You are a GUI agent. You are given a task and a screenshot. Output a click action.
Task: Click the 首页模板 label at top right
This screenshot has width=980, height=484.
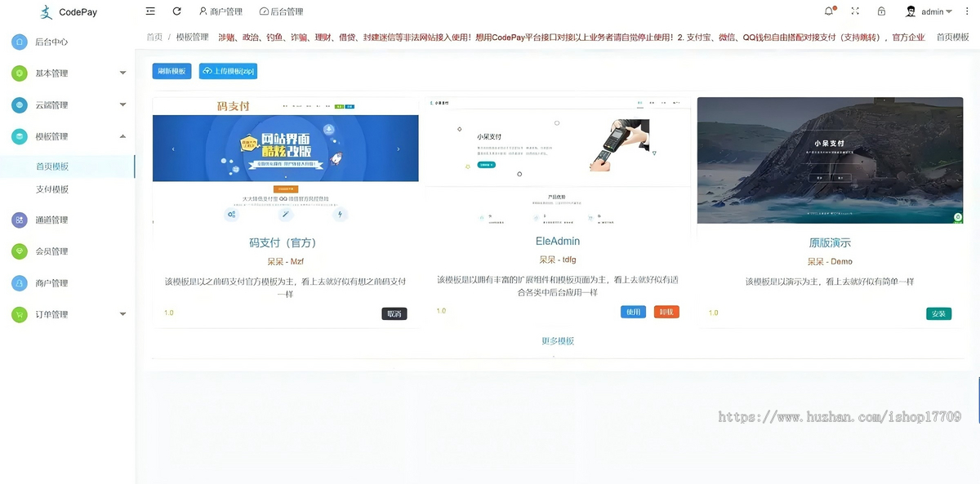[952, 38]
